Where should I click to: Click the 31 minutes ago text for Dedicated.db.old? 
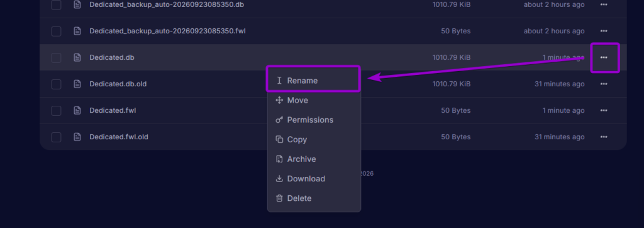[x=559, y=84]
